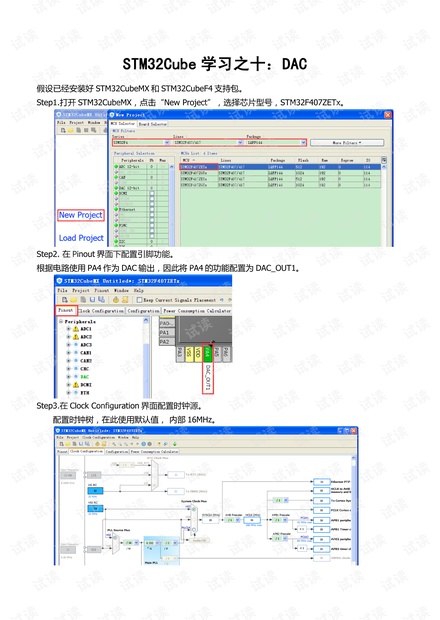Viewport: 440px width, 620px height.
Task: Open the APB2 Prescaler dropdown
Action: (x=281, y=539)
